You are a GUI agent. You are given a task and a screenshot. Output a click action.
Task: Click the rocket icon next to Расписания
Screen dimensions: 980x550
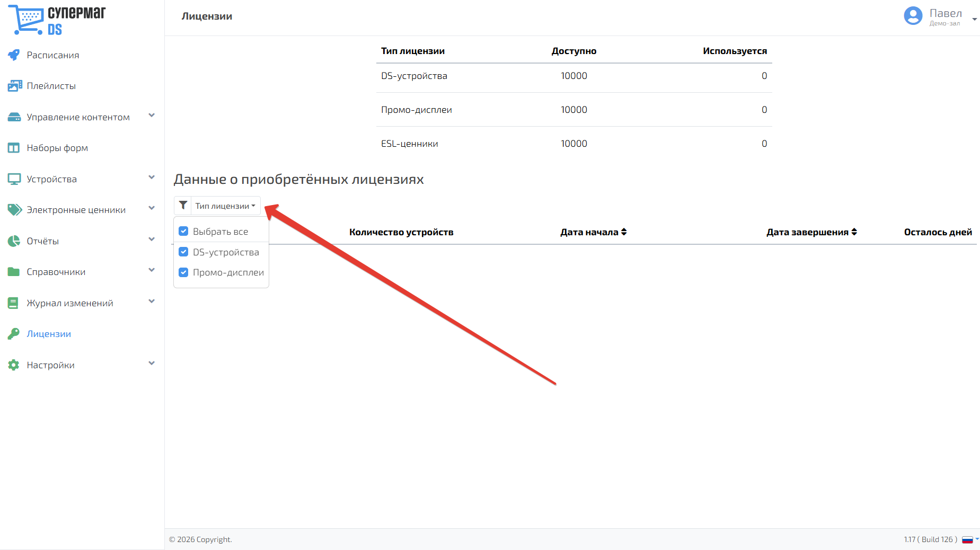tap(14, 55)
